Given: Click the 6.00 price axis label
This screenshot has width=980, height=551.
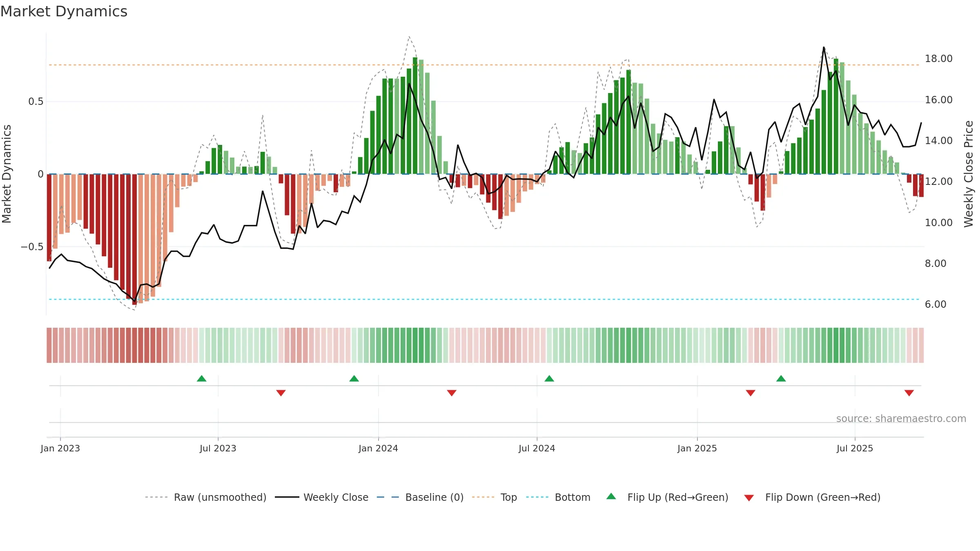Looking at the screenshot, I should coord(935,304).
